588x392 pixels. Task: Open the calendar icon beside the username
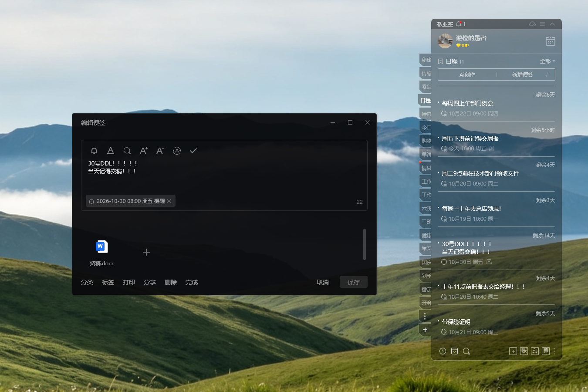pyautogui.click(x=551, y=41)
